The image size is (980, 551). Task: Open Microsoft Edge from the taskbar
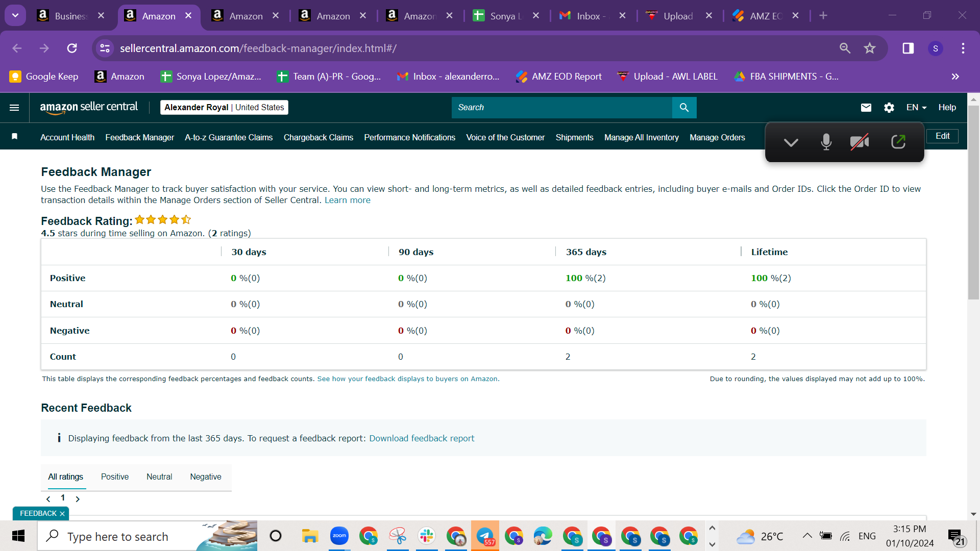[543, 536]
